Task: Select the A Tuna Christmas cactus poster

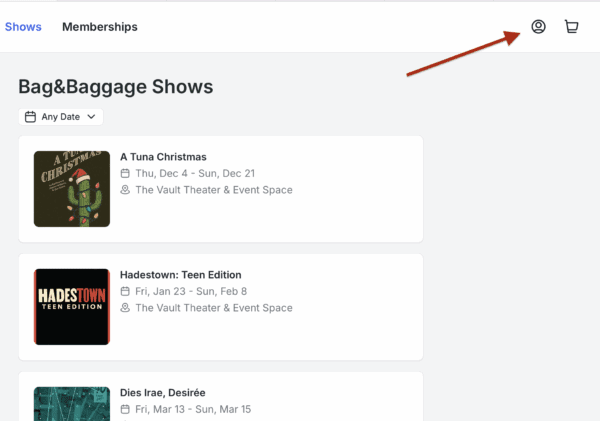Action: (72, 189)
